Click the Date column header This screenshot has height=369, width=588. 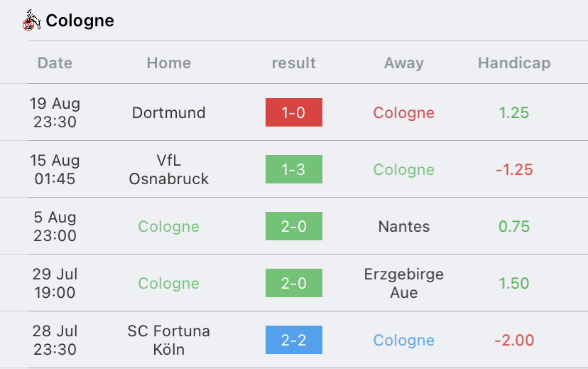click(x=55, y=63)
